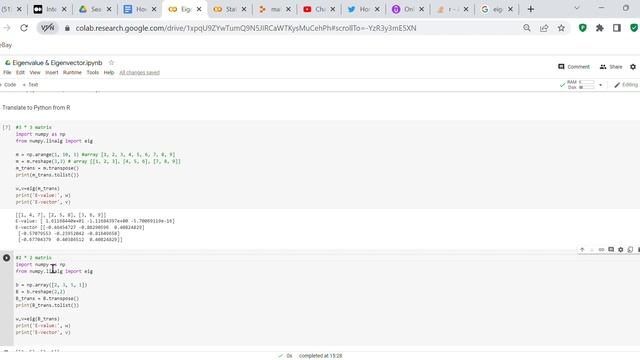Screen dimensions: 640x360
Task: Click the print(m_trans.tolist()) line
Action: click(47, 175)
